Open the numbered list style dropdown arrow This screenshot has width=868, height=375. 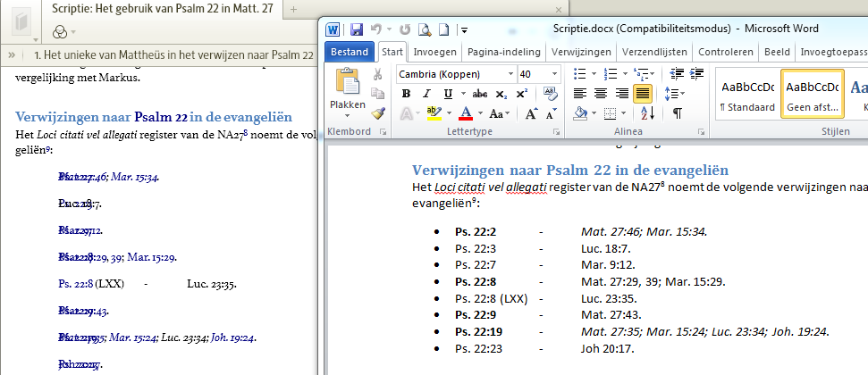coord(624,73)
